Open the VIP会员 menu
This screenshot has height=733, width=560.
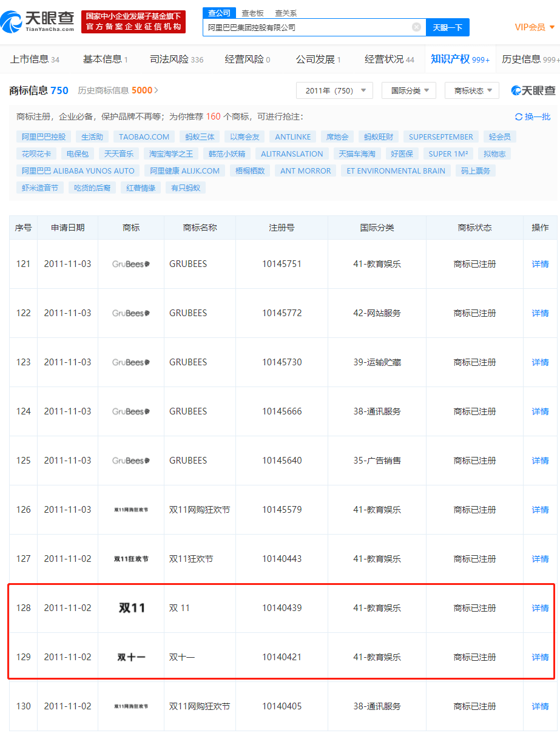click(535, 27)
